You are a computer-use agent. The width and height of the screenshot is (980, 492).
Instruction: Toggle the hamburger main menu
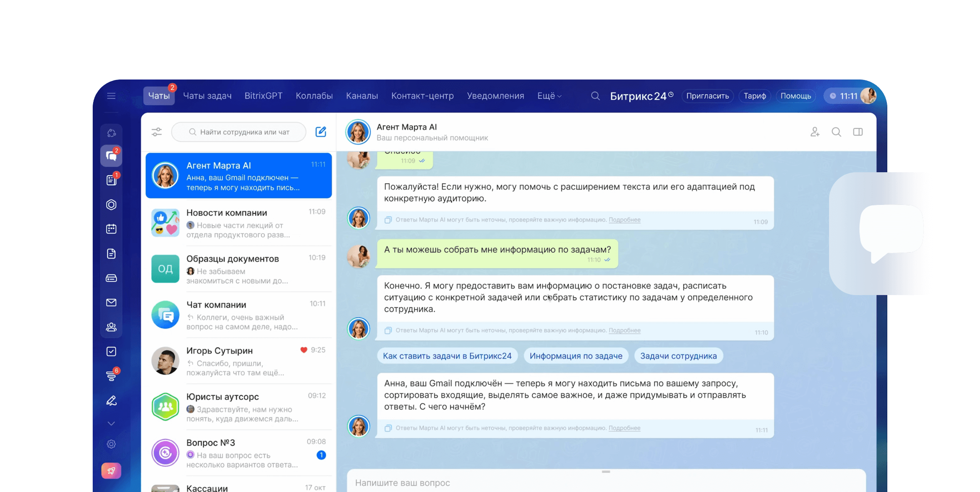click(111, 96)
